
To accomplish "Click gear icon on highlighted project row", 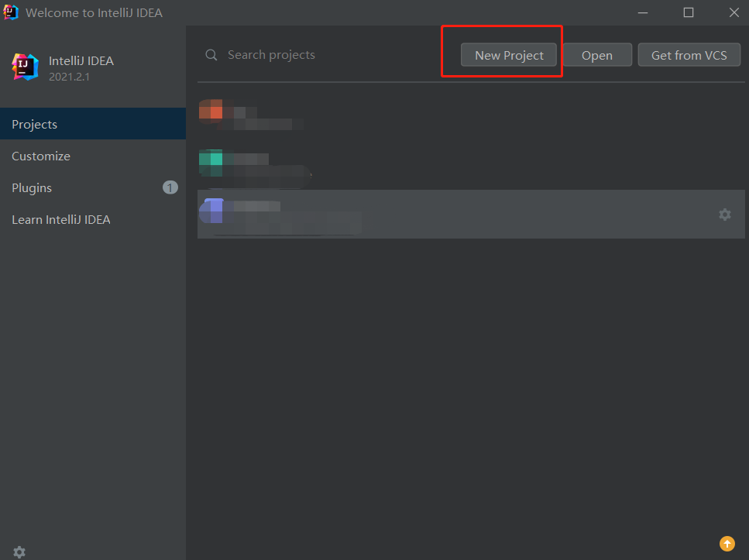I will 725,214.
